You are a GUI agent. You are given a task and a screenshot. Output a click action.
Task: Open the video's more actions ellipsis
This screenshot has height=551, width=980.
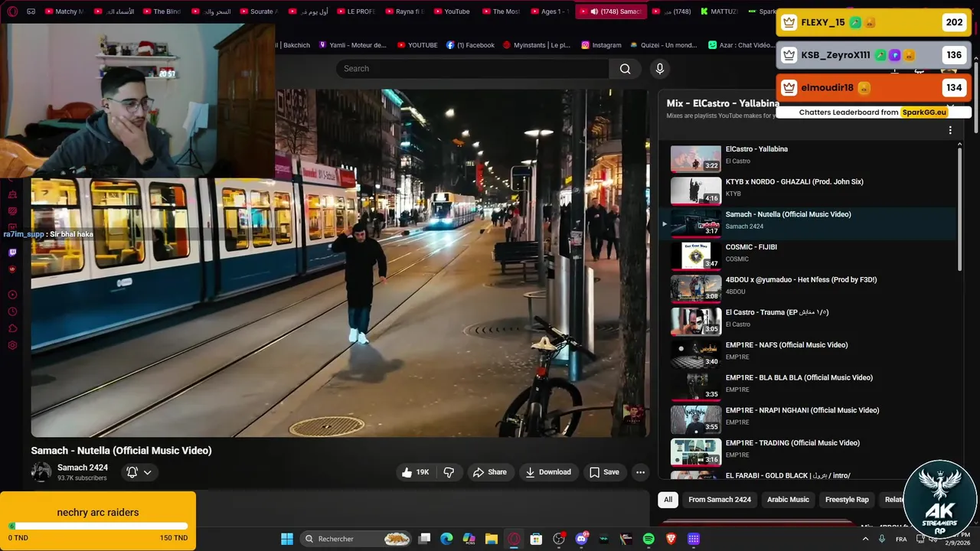(640, 472)
